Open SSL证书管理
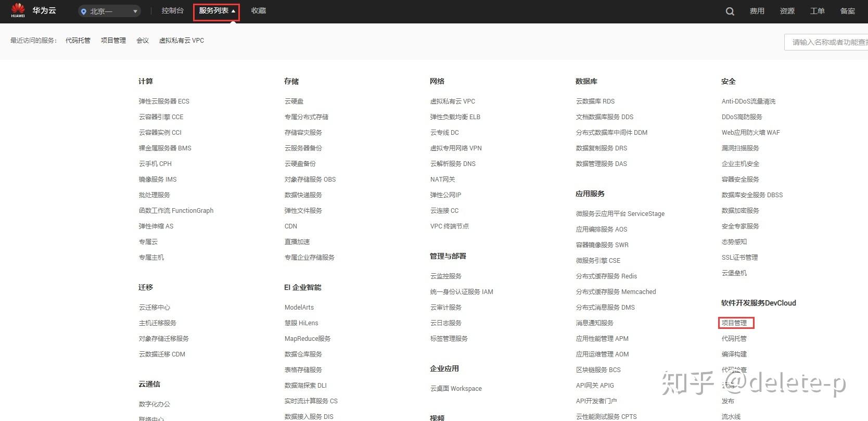868x421 pixels. pos(739,258)
